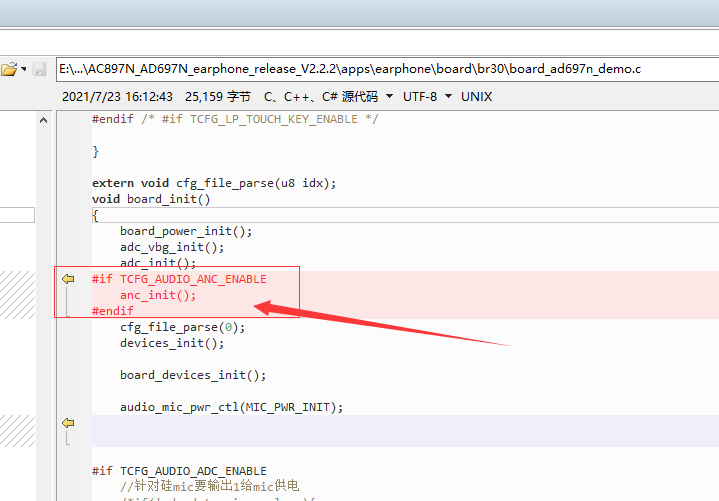Screen dimensions: 719x501
Task: Click the file path input field
Action: [x=387, y=69]
